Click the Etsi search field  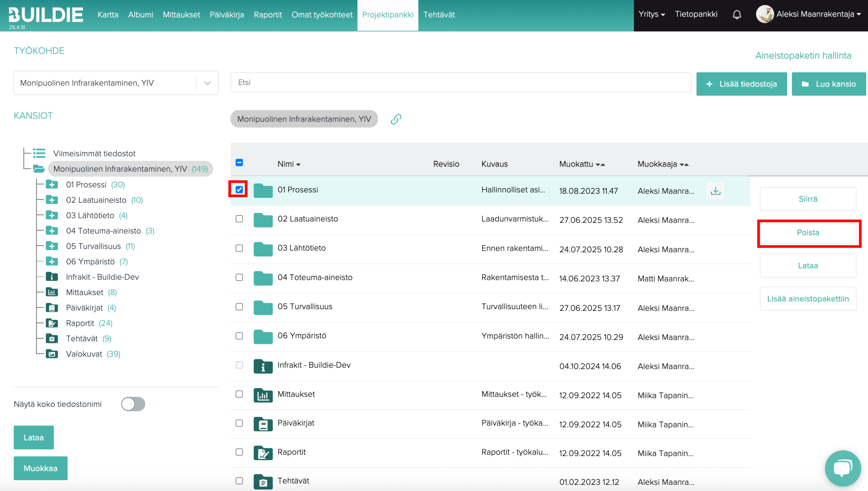[461, 82]
